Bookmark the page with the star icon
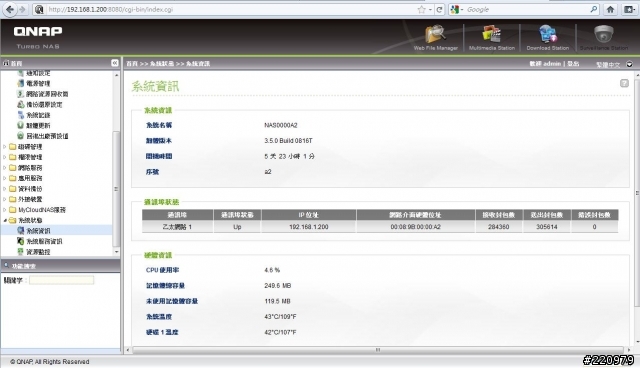Screen dimensions: 640x368 pos(421,9)
